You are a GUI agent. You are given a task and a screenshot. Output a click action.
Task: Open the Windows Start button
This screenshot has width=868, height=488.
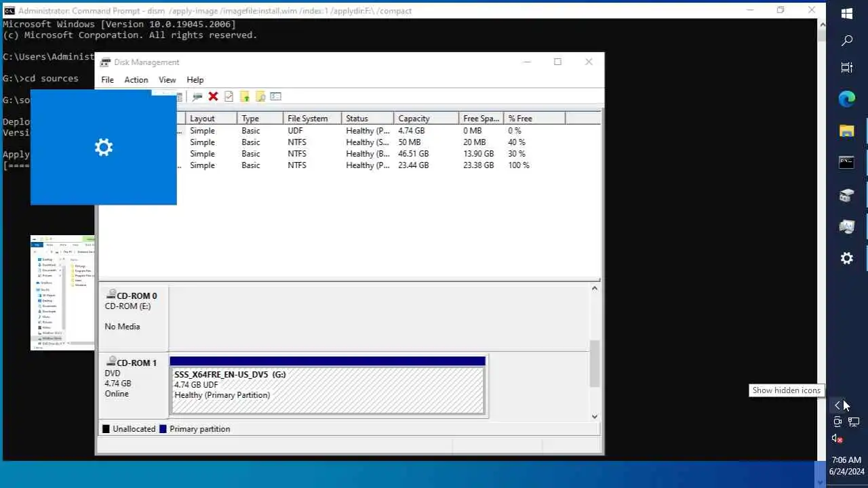(x=847, y=14)
